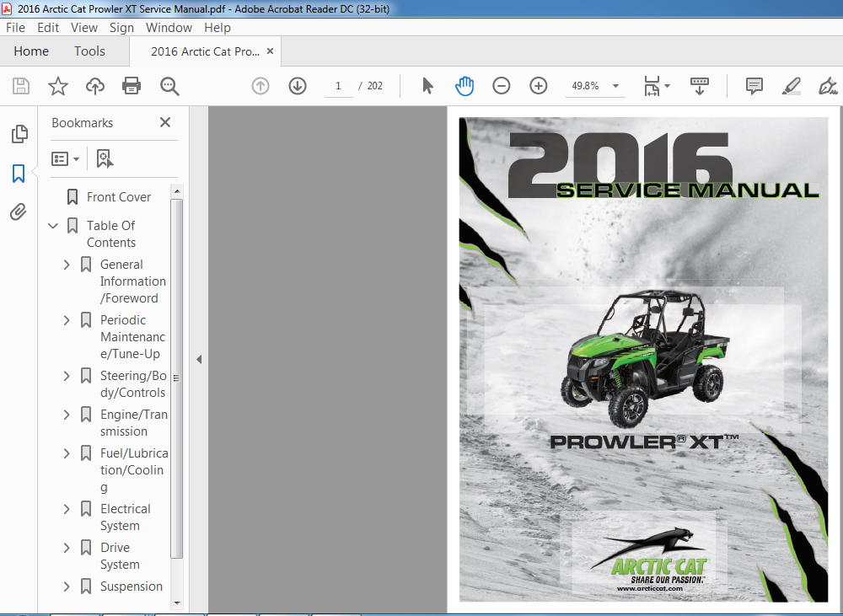The height and width of the screenshot is (616, 843).
Task: Expand Fuel/Lubrication/Cooling bookmark
Action: tap(67, 453)
